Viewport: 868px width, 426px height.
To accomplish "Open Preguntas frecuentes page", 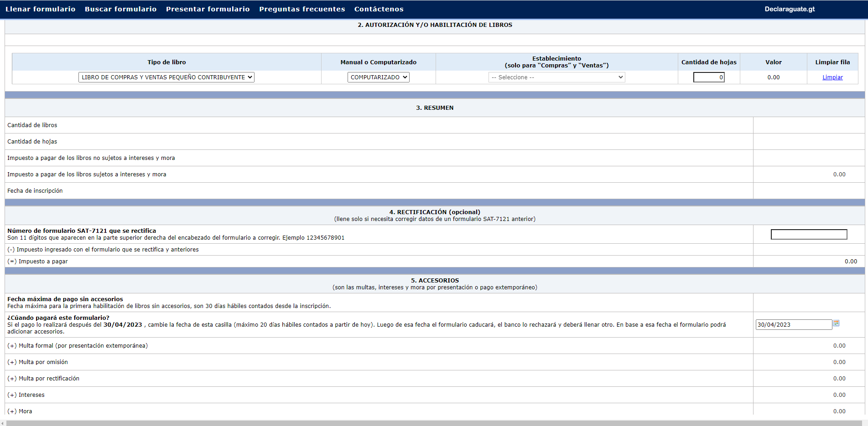I will pyautogui.click(x=302, y=9).
